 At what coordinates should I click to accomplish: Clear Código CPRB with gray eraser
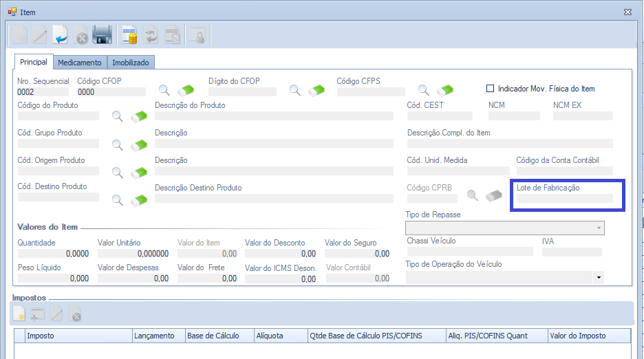pyautogui.click(x=494, y=195)
